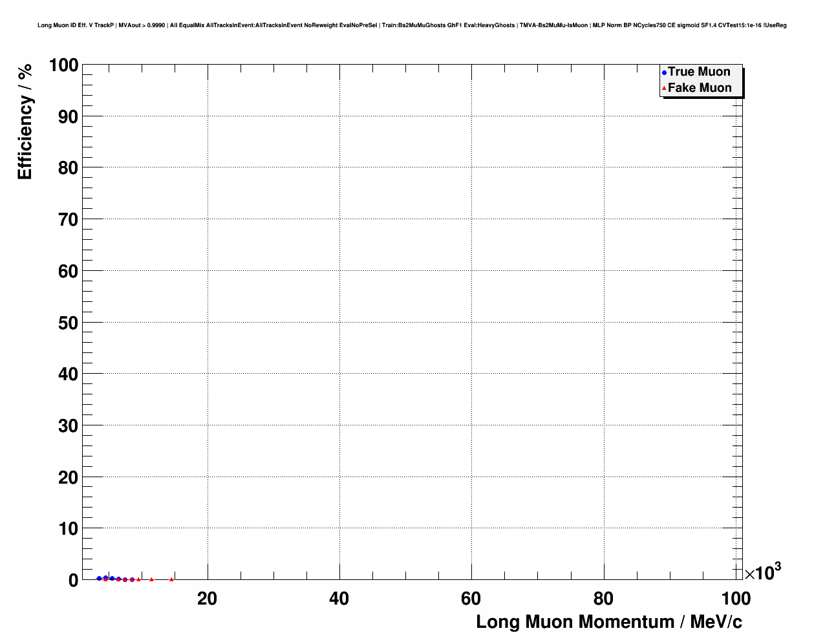Click the 50 tick label on y-axis
This screenshot has height=644, width=825.
(67, 323)
